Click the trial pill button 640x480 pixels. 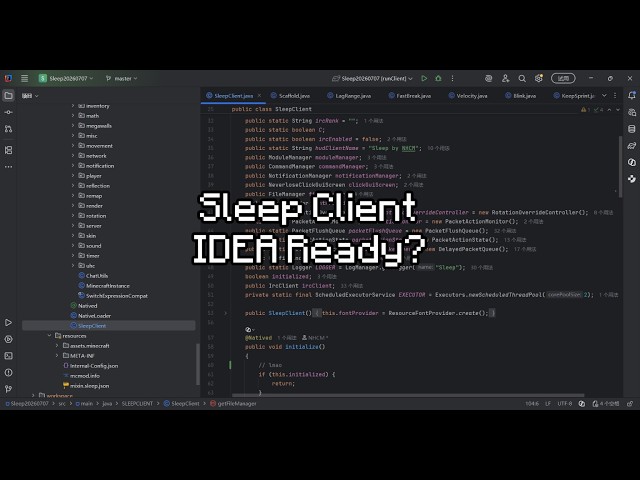(563, 78)
